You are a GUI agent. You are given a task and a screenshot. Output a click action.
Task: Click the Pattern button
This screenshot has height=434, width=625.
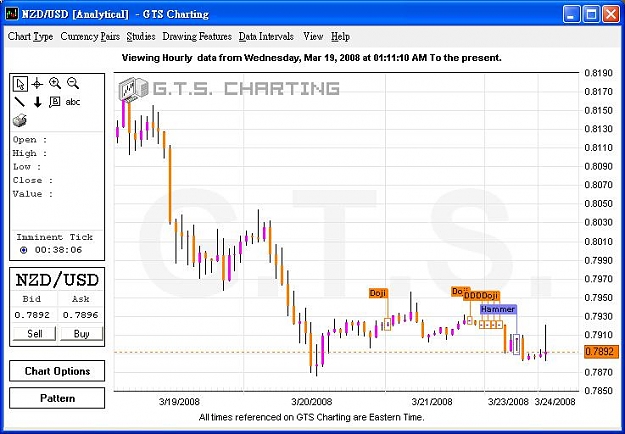point(57,398)
